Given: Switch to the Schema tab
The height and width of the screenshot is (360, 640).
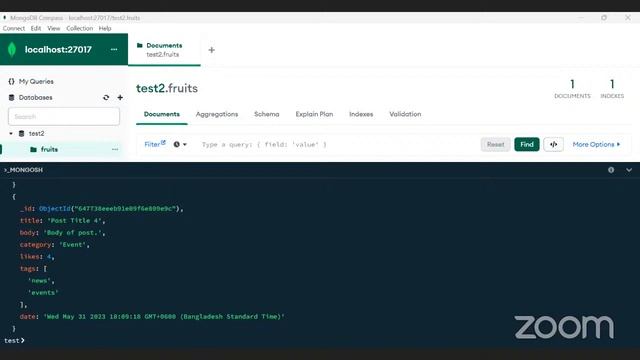Looking at the screenshot, I should [267, 114].
